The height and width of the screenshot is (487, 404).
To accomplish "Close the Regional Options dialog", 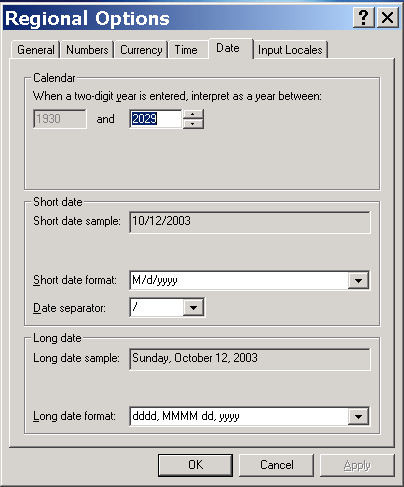I will pyautogui.click(x=387, y=17).
